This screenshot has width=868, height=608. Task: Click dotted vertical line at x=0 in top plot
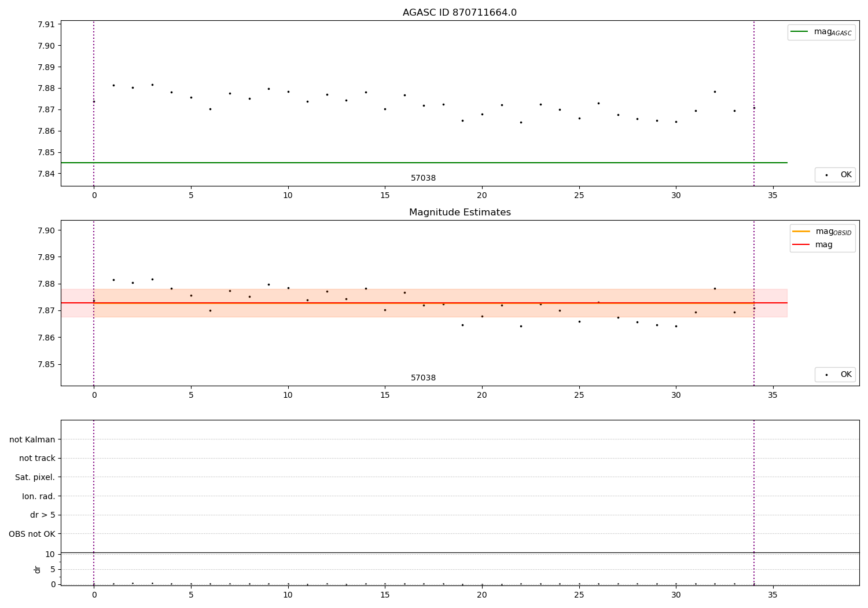coord(94,103)
